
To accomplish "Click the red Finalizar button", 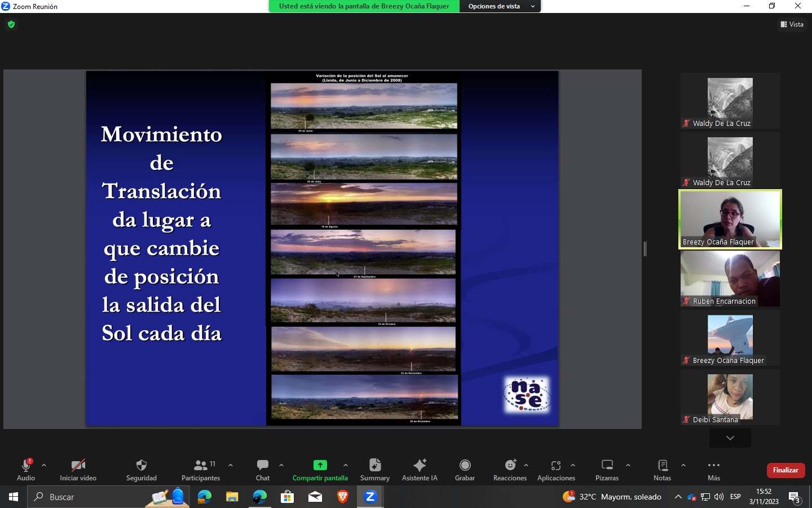I will point(785,470).
